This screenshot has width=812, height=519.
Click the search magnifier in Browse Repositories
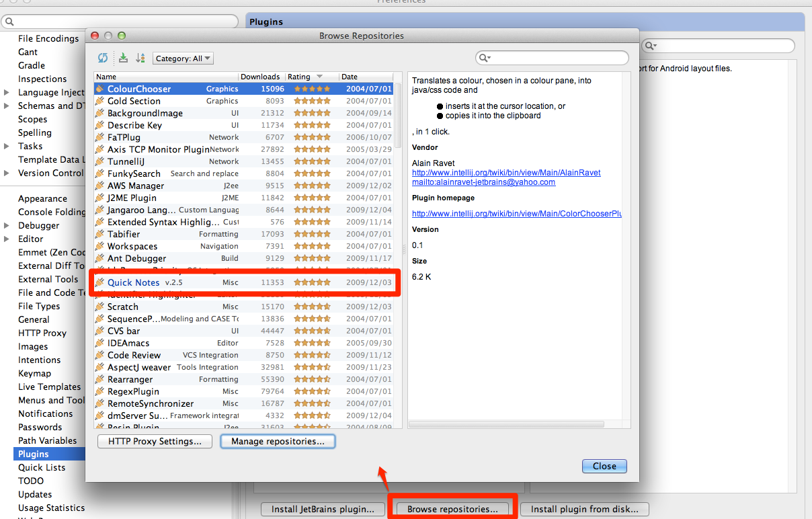tap(485, 58)
